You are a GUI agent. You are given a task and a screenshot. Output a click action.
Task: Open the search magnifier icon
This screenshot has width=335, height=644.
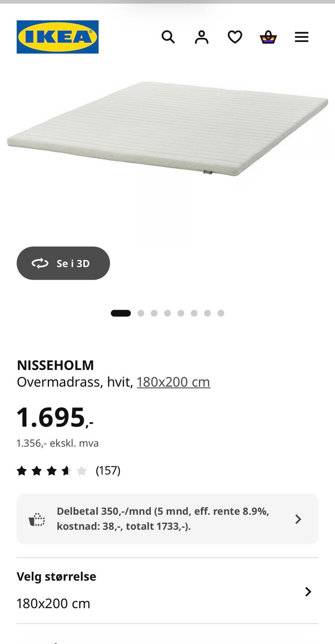pos(168,37)
